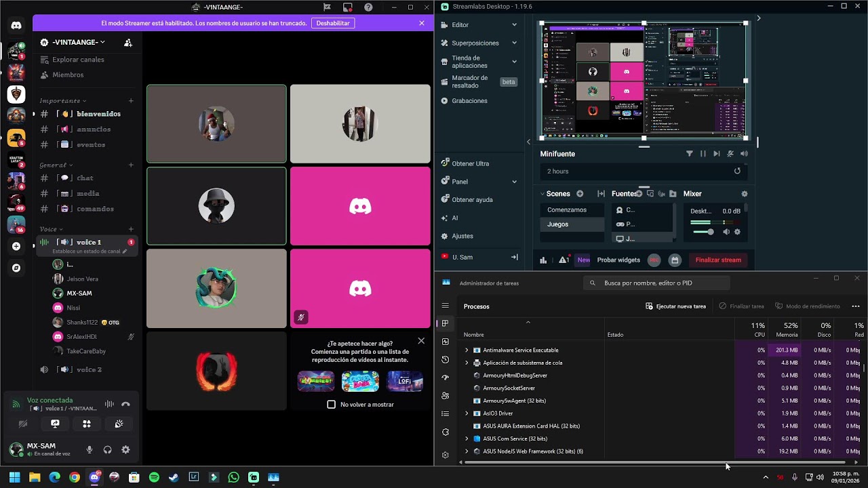The width and height of the screenshot is (868, 488).
Task: Select the Shanks1122 voice participant
Action: (x=86, y=322)
